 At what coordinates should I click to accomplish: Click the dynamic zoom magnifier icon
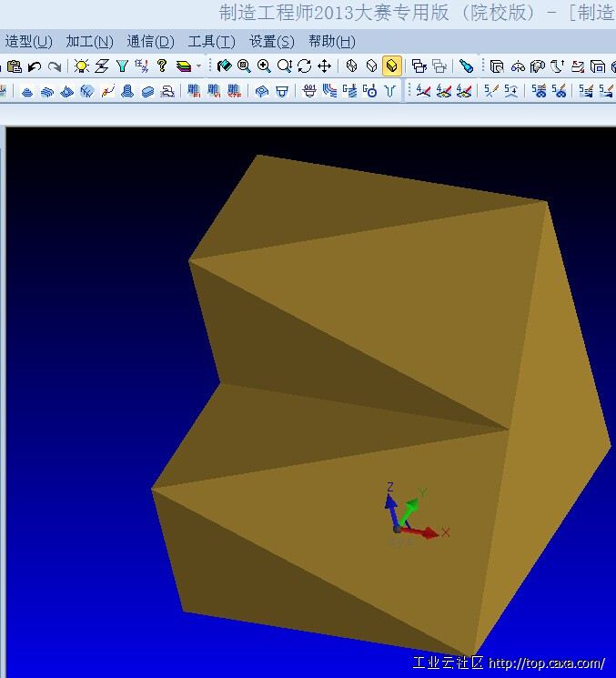point(285,66)
